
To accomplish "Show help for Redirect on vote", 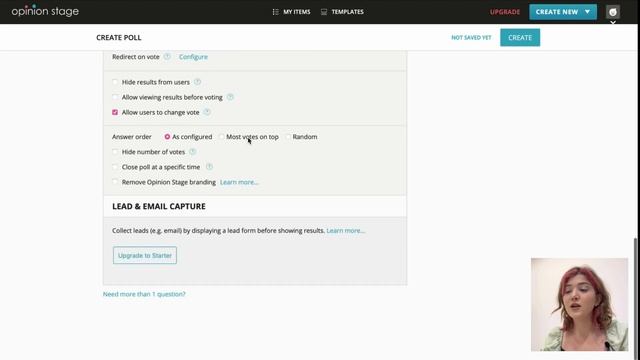I will [x=167, y=57].
